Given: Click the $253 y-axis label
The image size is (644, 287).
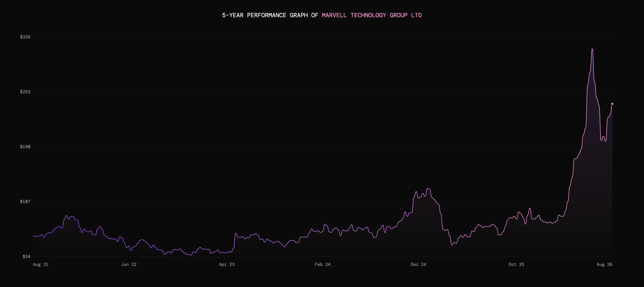Looking at the screenshot, I should point(25,92).
